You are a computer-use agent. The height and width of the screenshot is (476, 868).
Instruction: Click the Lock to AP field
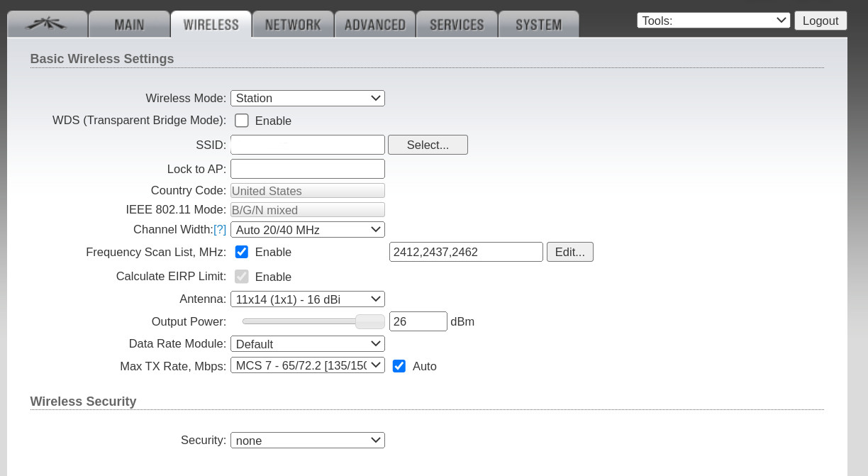coord(308,169)
